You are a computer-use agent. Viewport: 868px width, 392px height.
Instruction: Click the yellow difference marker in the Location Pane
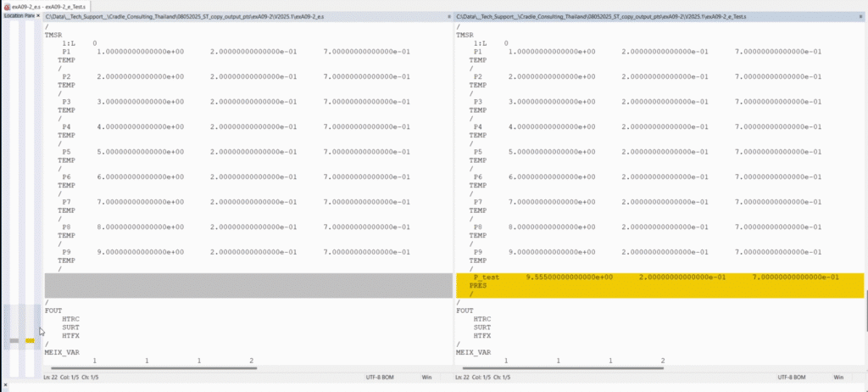30,340
